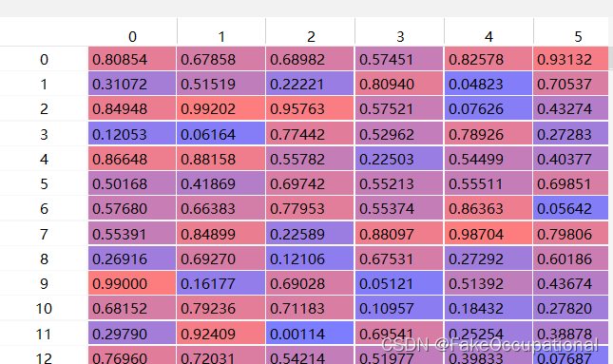Select the 0.60186 cell

coord(571,259)
